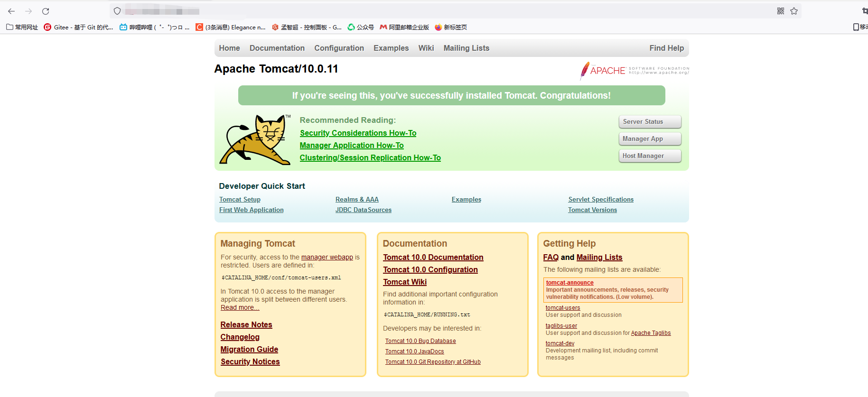
Task: Open the Mailing Lists nav item
Action: pos(467,48)
